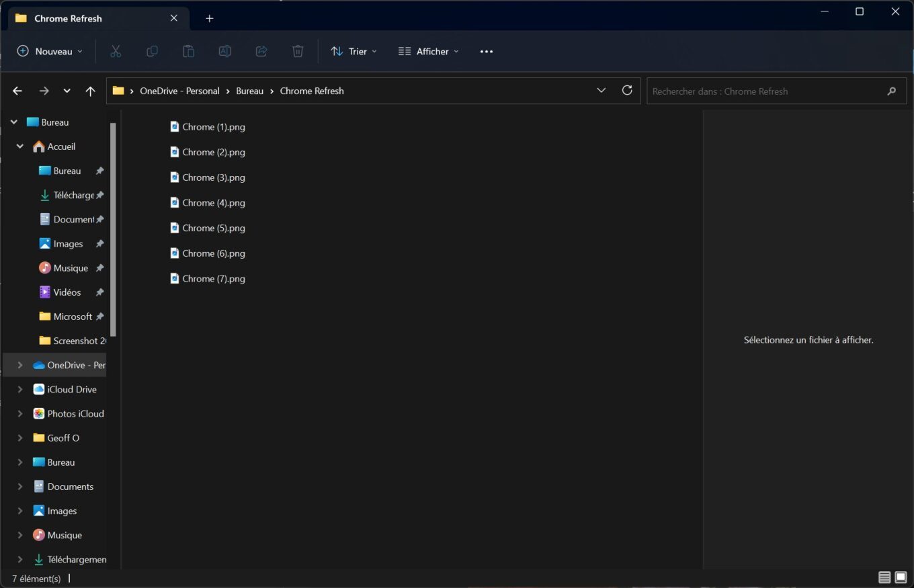Open the Trier sort menu
Image resolution: width=914 pixels, height=588 pixels.
[354, 51]
